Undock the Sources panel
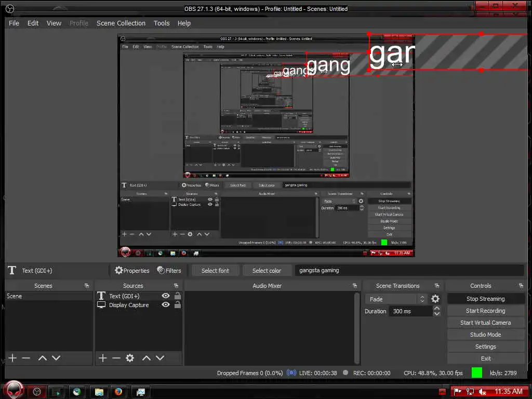532x399 pixels. [176, 286]
